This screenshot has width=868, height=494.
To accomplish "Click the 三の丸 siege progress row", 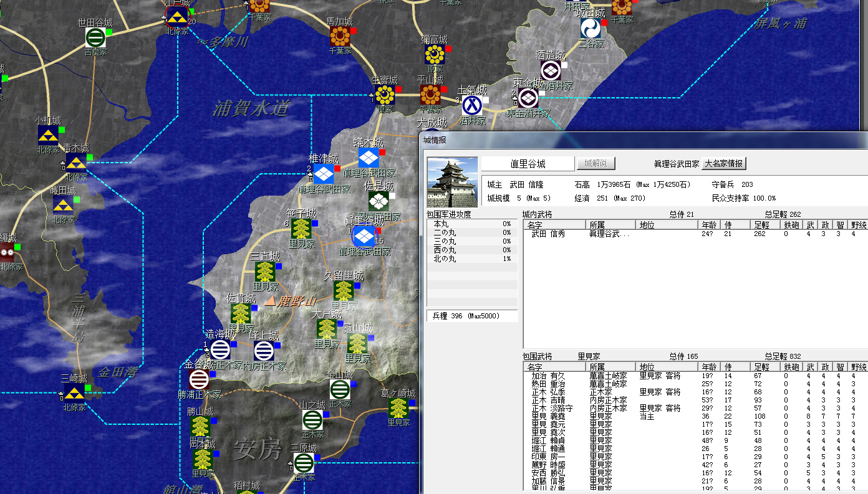I will 472,241.
